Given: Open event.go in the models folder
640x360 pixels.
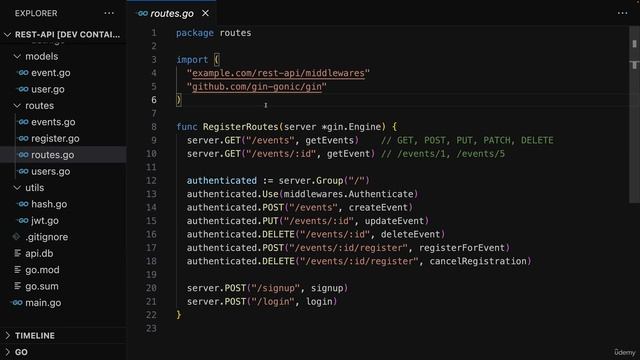Looking at the screenshot, I should point(51,73).
